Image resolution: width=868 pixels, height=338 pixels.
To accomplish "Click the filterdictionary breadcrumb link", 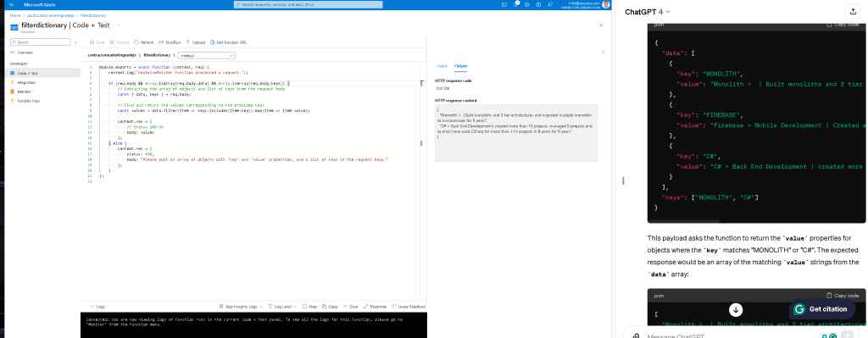I will (x=93, y=15).
